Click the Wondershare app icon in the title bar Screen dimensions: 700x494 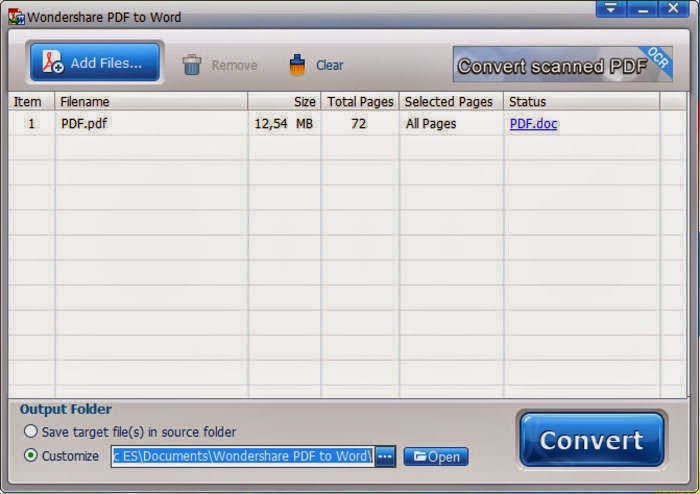tap(17, 17)
